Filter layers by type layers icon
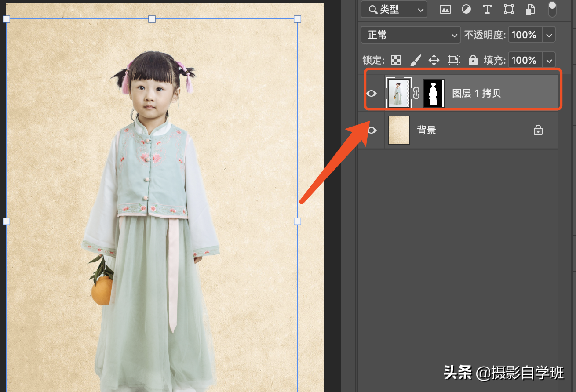Screen dimensions: 576x392 [487, 9]
